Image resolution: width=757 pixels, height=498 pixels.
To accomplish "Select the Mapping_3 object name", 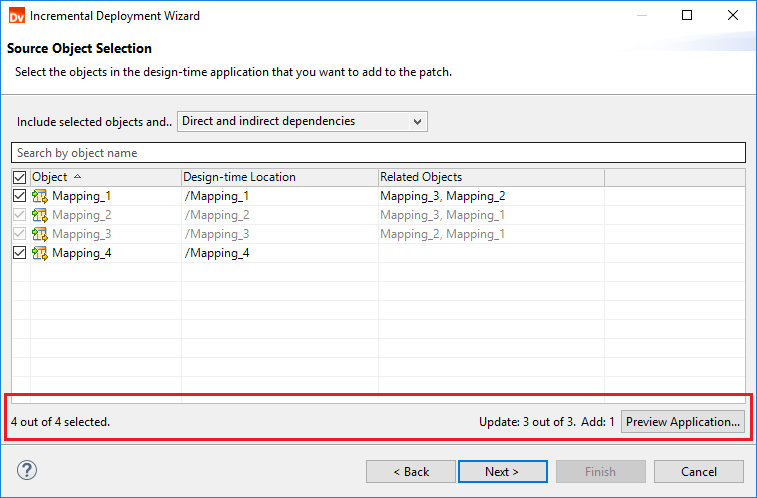I will (x=82, y=234).
